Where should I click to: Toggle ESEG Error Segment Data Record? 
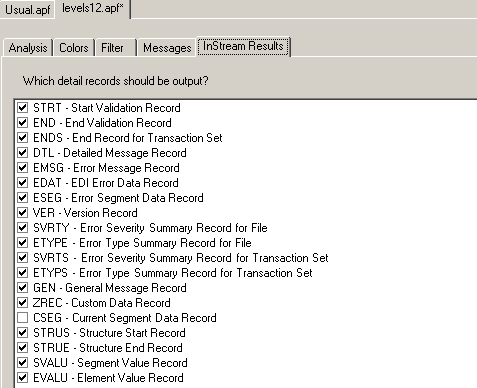(22, 198)
